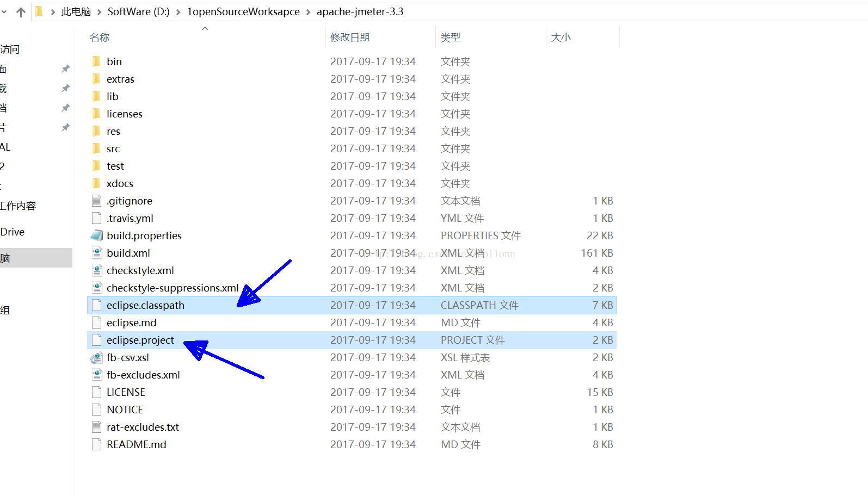Screen dimensions: 868x496
Task: Select the res folder icon
Action: [x=96, y=131]
